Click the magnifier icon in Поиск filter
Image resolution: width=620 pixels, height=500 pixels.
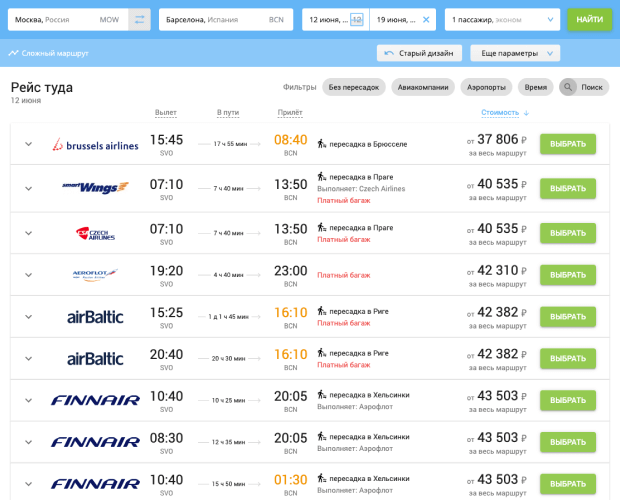click(568, 87)
